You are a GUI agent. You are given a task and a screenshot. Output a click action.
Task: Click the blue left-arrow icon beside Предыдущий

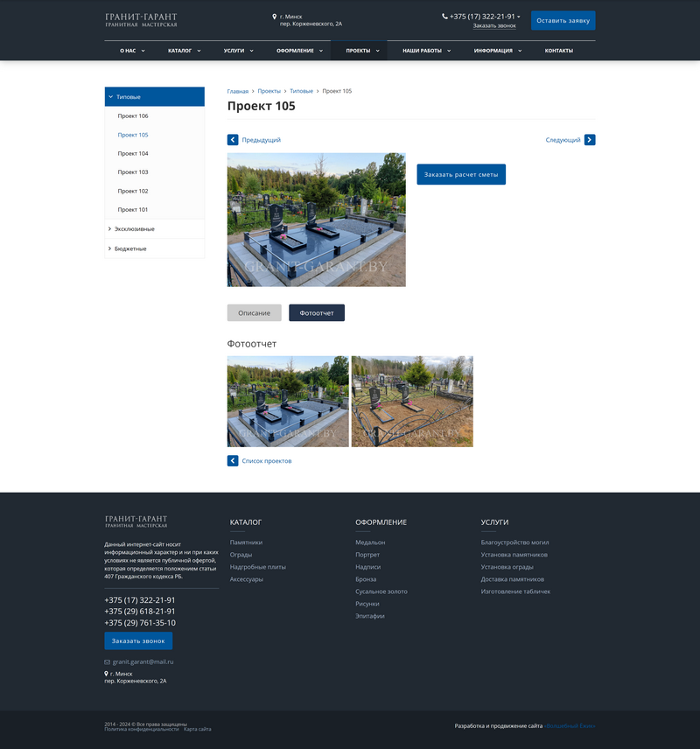[x=233, y=140]
